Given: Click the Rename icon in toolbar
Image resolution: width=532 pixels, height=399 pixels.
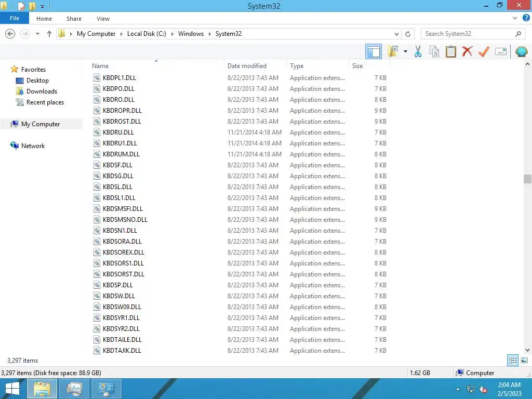Looking at the screenshot, I should [501, 51].
